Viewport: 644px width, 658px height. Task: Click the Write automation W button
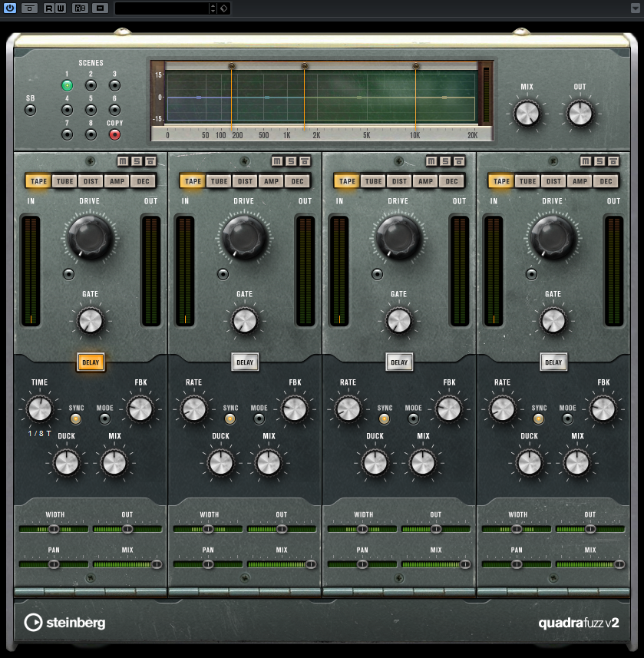pos(61,8)
